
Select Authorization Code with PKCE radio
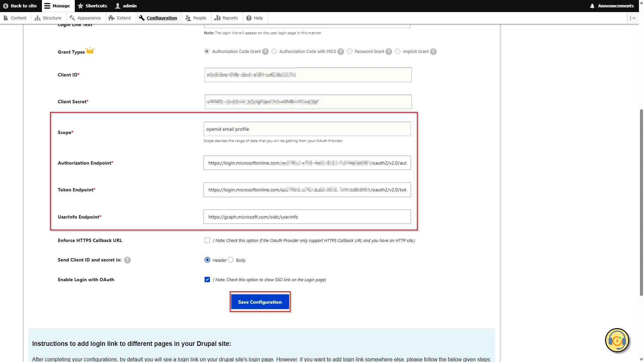[x=274, y=51]
